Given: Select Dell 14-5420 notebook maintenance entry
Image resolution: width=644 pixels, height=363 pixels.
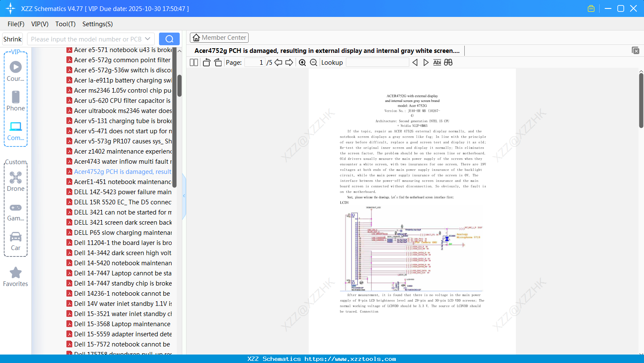Looking at the screenshot, I should point(123,263).
